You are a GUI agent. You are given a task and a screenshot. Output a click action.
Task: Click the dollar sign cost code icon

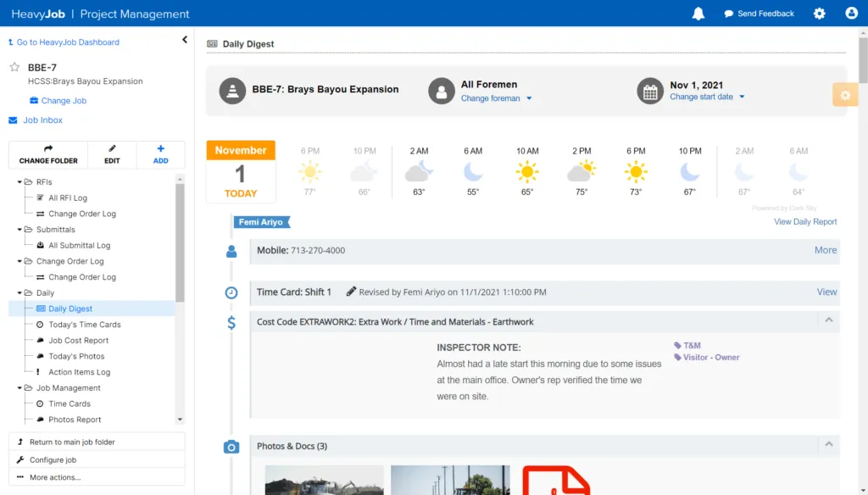(231, 323)
